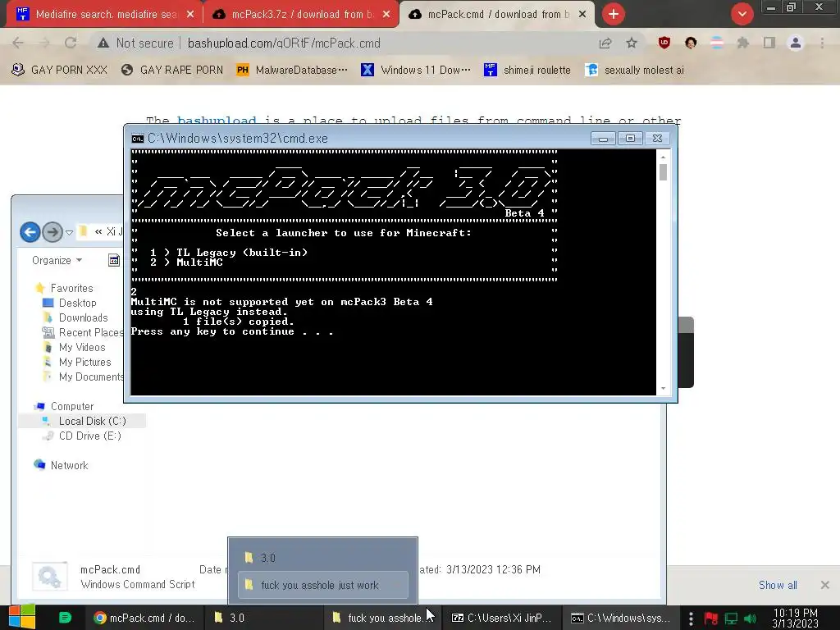Open the Windows 11 Dow… bookmark
Viewport: 840px width, 630px height.
(416, 70)
